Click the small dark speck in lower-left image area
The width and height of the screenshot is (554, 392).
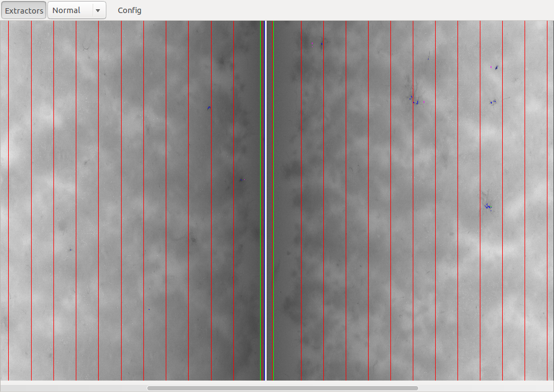[70, 250]
